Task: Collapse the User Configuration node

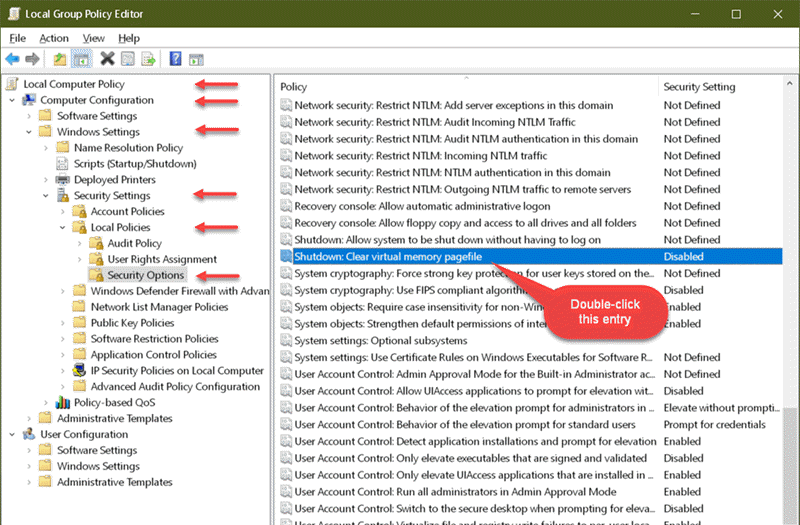Action: [12, 435]
